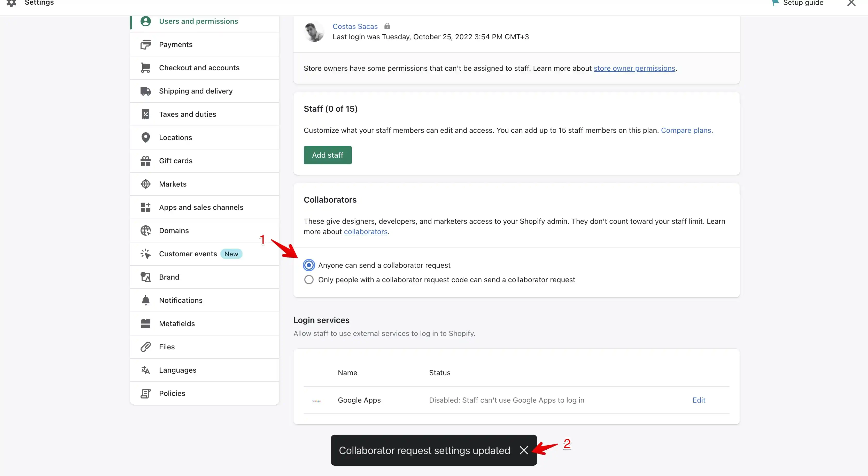Click the Staff (0 of 15) heading
Image resolution: width=868 pixels, height=476 pixels.
click(x=331, y=109)
